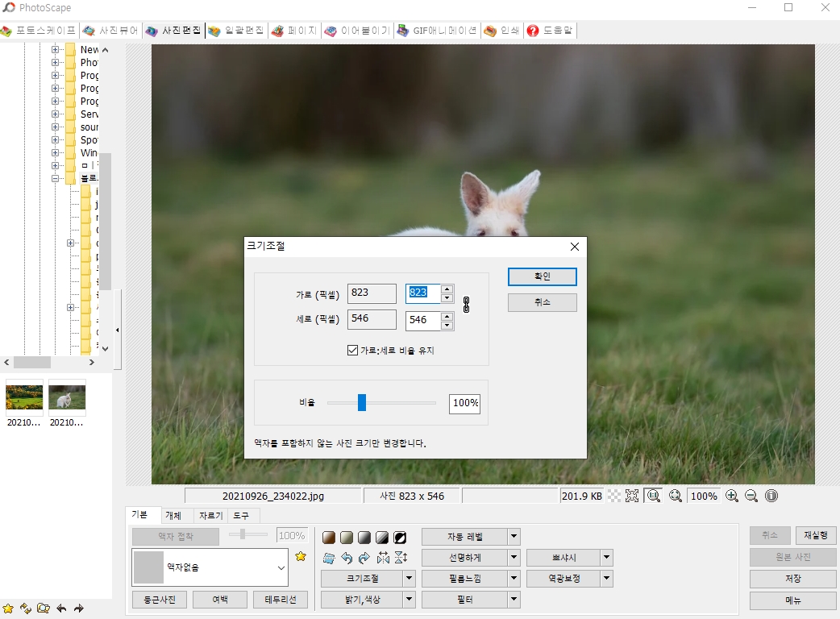Expand the Win folder tree node
Viewport: 840px width, 619px height.
click(55, 152)
